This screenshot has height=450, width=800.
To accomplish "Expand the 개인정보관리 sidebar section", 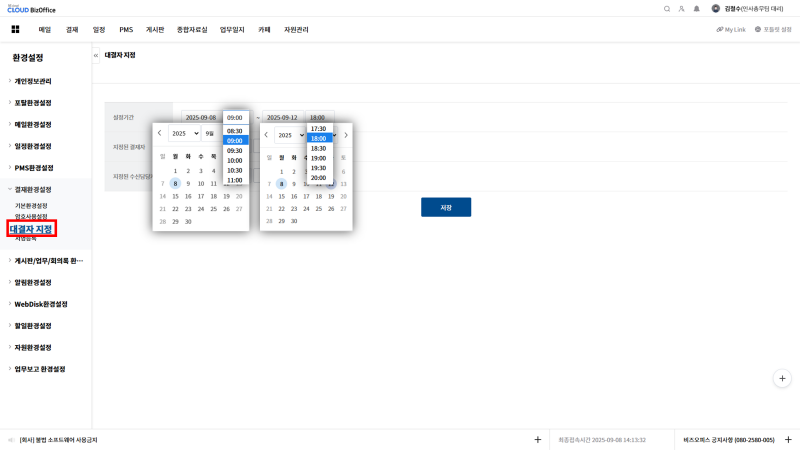I will [x=46, y=81].
